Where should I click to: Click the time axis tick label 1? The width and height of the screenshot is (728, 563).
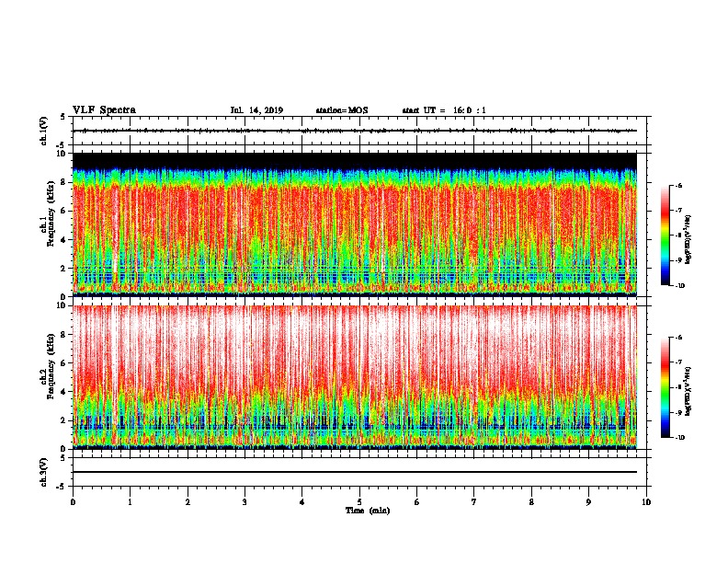131,502
